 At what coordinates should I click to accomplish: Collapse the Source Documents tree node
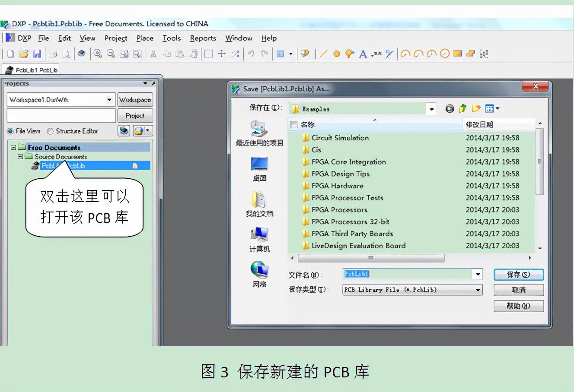[x=20, y=157]
